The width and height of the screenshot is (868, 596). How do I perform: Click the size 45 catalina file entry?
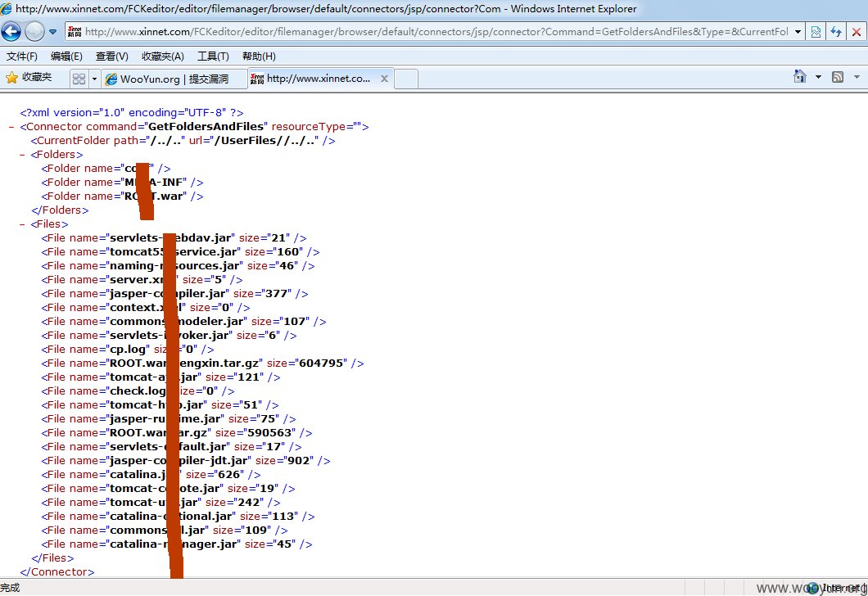(x=177, y=544)
